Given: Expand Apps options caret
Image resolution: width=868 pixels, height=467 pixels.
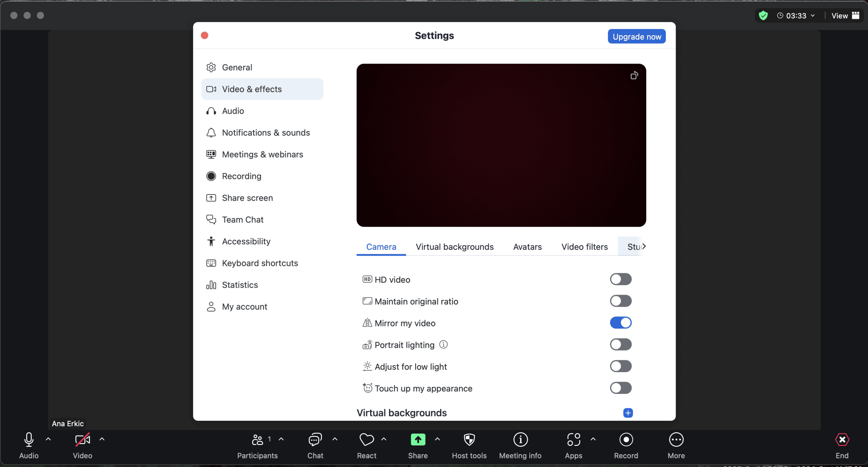Looking at the screenshot, I should 593,439.
